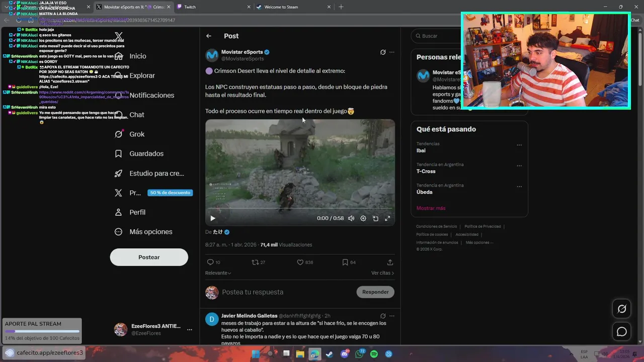Open video settings gear
This screenshot has width=644, height=362.
pyautogui.click(x=363, y=218)
